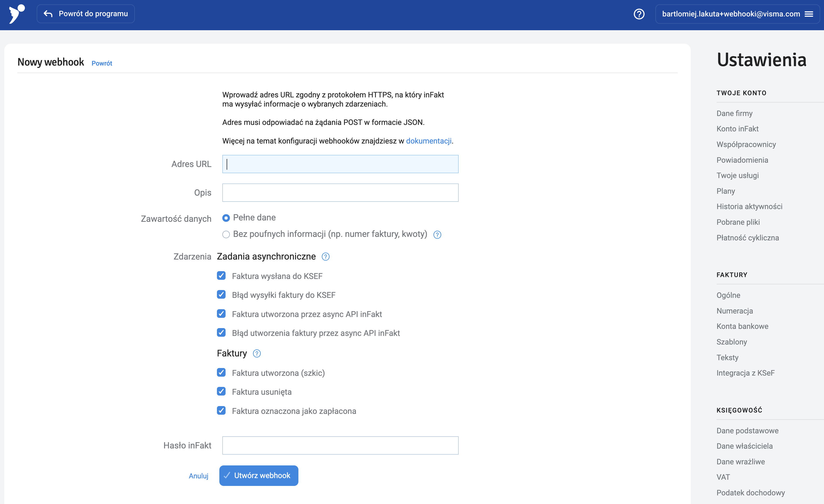Uncheck 'Faktura utworzona (szkic)' checkbox

click(221, 373)
